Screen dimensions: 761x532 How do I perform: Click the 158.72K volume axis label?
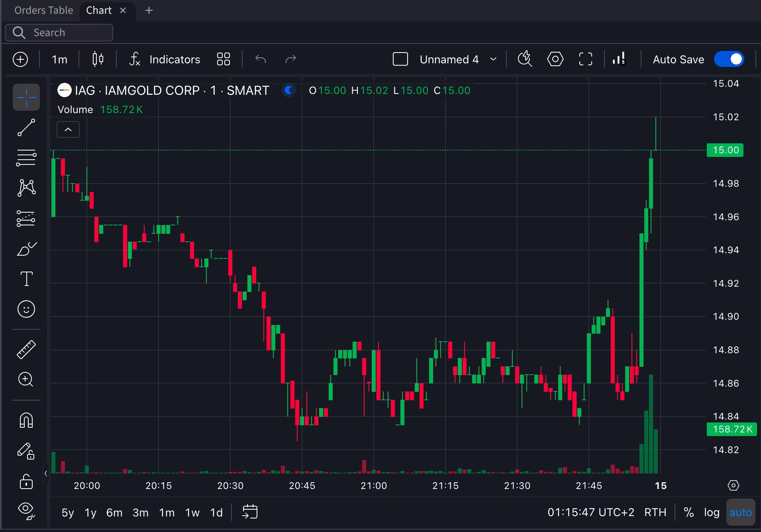[x=732, y=429]
